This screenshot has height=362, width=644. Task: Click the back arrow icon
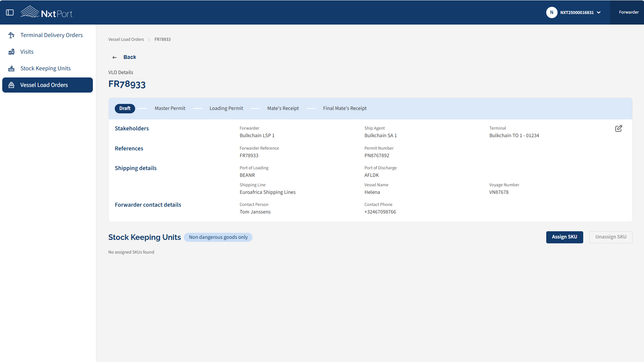(x=114, y=57)
